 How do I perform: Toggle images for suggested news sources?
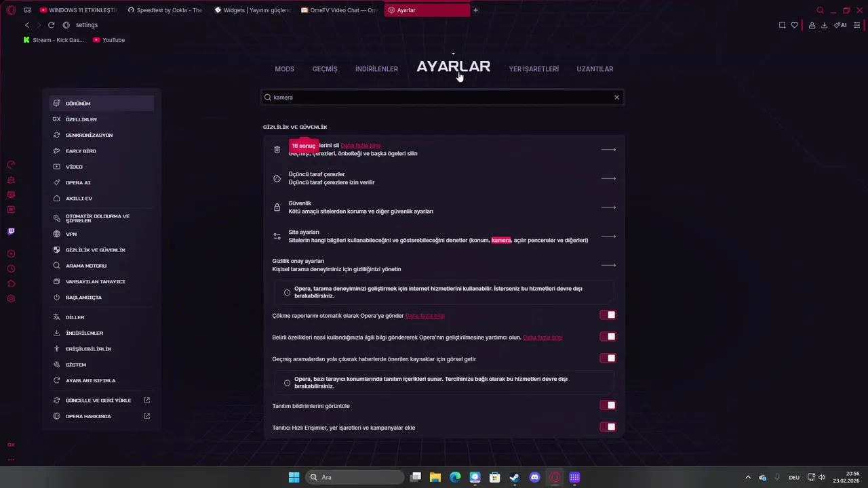point(608,359)
